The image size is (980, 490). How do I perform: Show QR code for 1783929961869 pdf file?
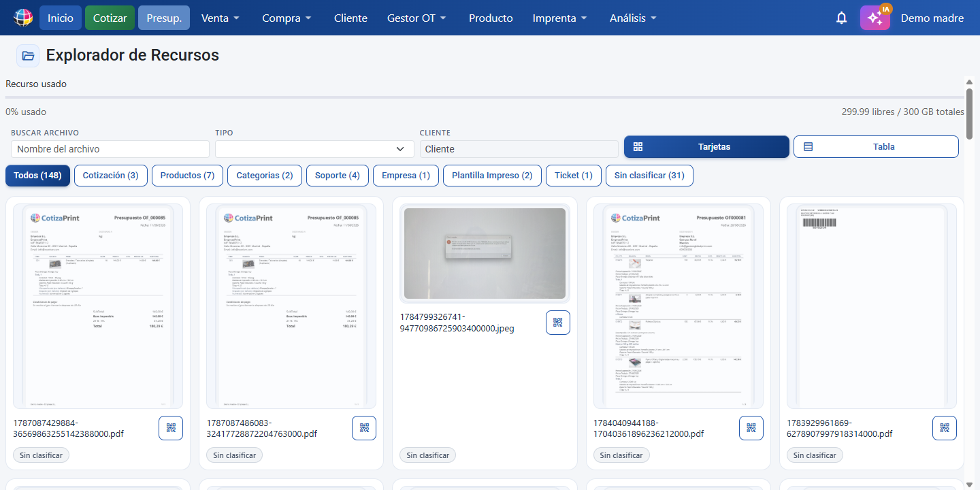[945, 428]
